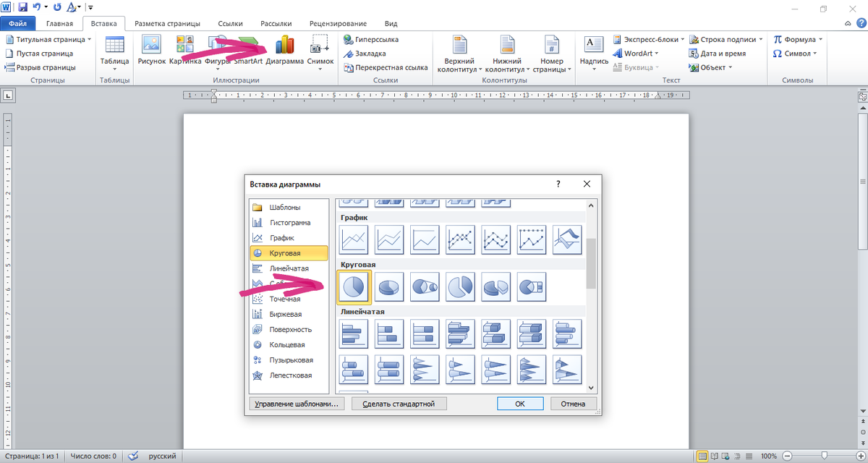This screenshot has height=463, width=868.
Task: Choose the exploded pie chart type
Action: (x=460, y=286)
